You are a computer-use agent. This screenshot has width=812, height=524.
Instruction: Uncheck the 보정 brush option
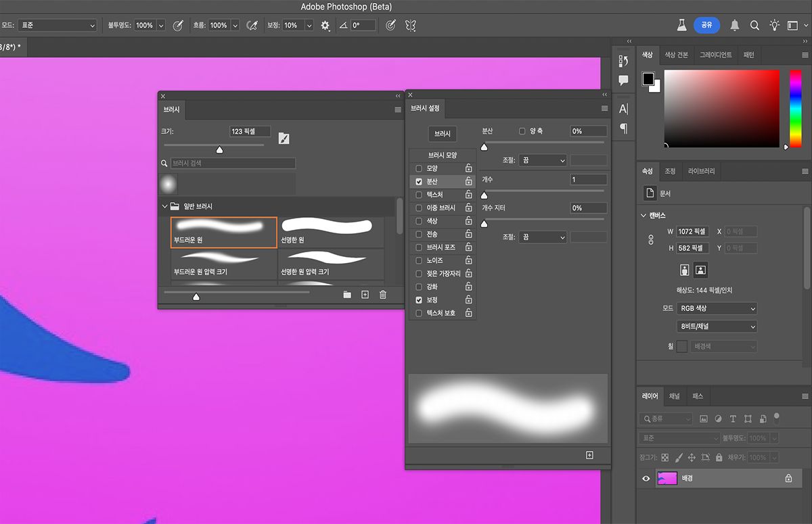419,300
